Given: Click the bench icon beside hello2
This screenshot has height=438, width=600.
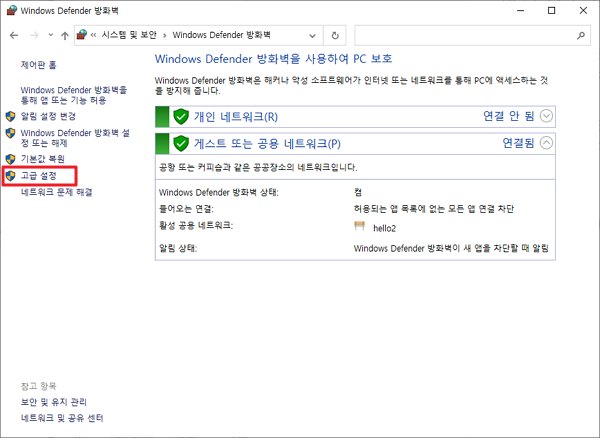Looking at the screenshot, I should point(359,226).
